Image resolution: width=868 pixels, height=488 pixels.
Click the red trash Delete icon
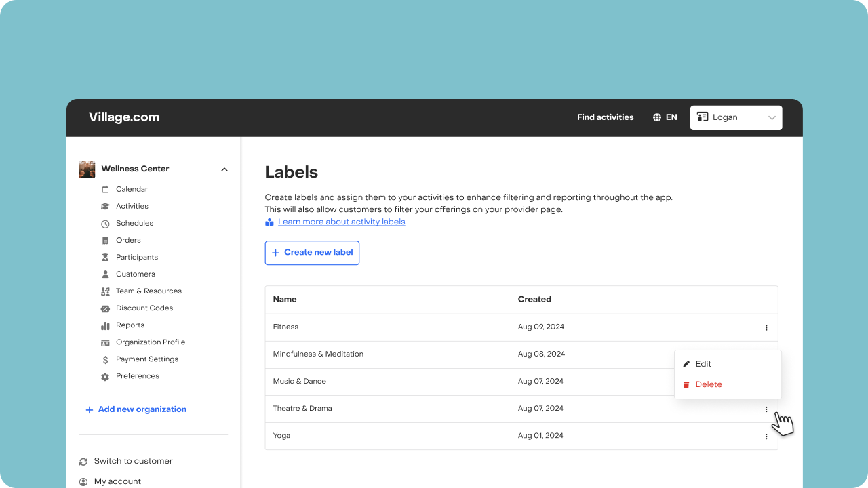click(686, 385)
